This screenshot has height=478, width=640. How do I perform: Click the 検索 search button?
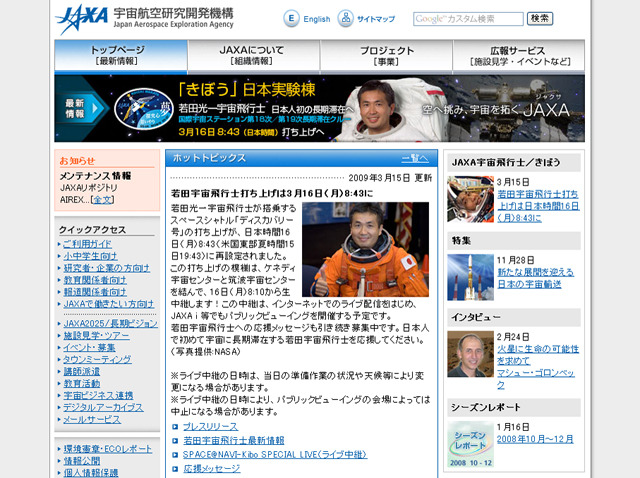pyautogui.click(x=540, y=18)
